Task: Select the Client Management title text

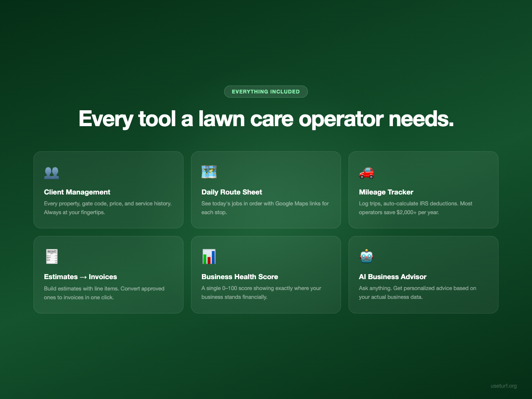Action: coord(77,192)
